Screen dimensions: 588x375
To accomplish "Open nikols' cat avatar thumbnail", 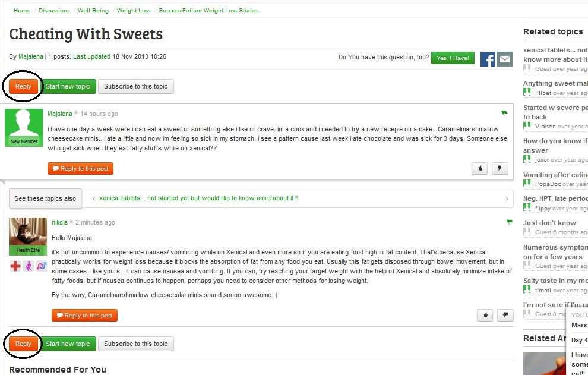I will [x=28, y=232].
